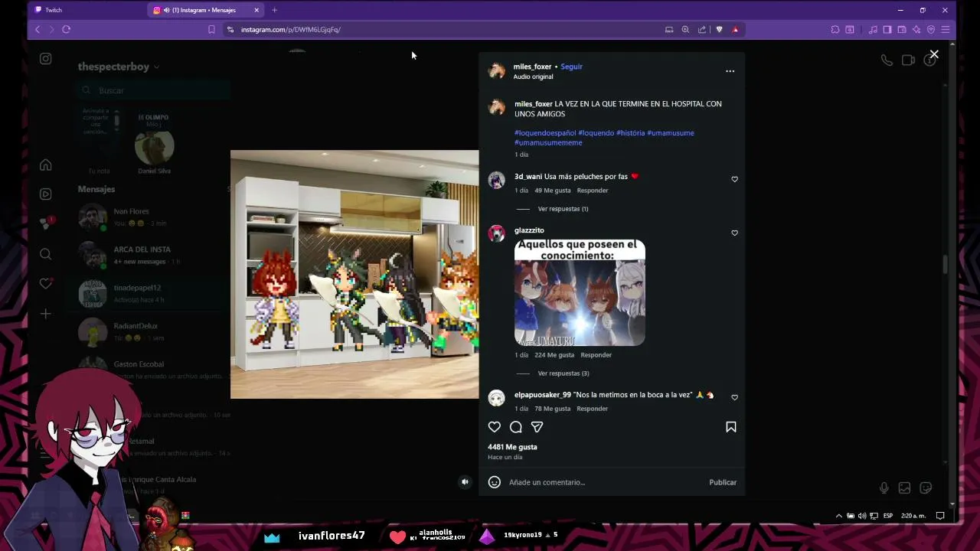Open a new browser tab
Screen dimensions: 980x551
click(x=274, y=10)
